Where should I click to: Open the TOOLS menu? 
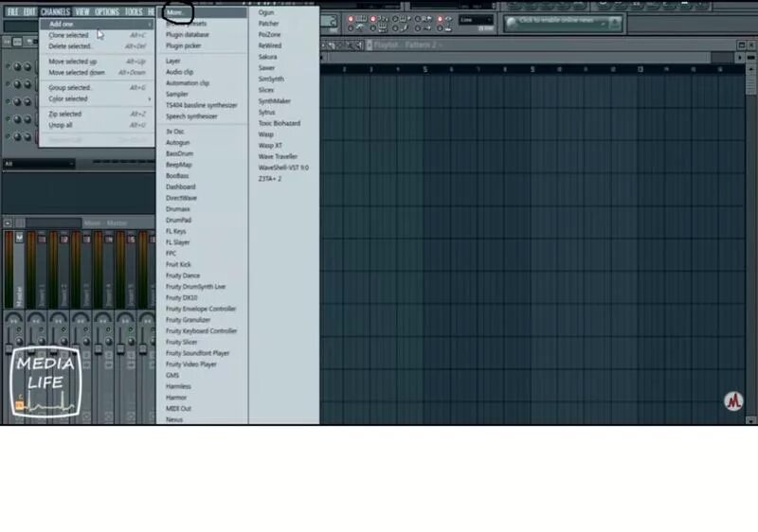pos(134,11)
